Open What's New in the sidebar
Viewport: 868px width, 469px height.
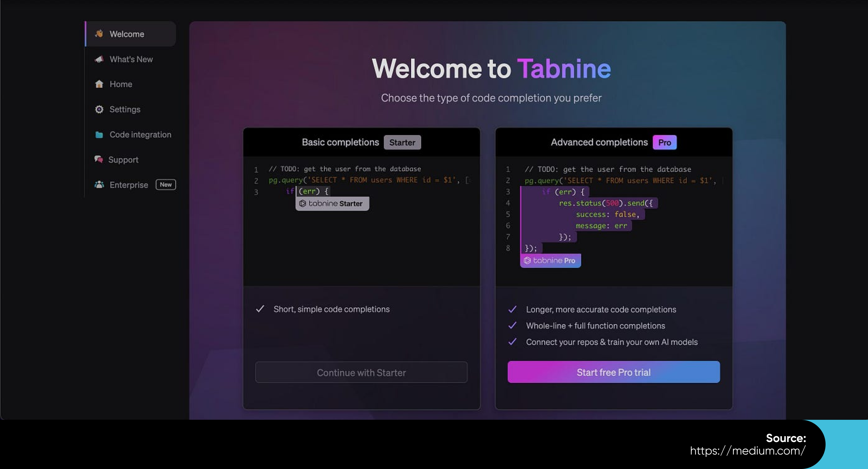click(x=131, y=59)
